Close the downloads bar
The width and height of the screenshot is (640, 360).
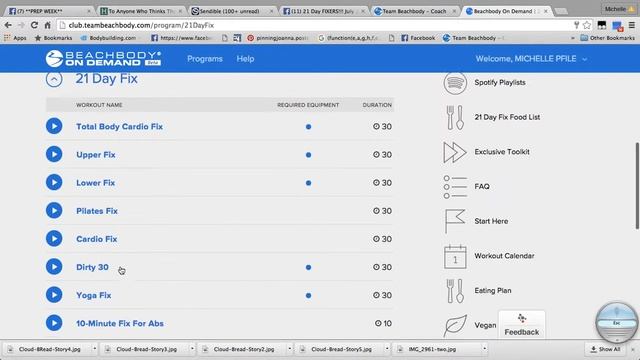pyautogui.click(x=633, y=349)
